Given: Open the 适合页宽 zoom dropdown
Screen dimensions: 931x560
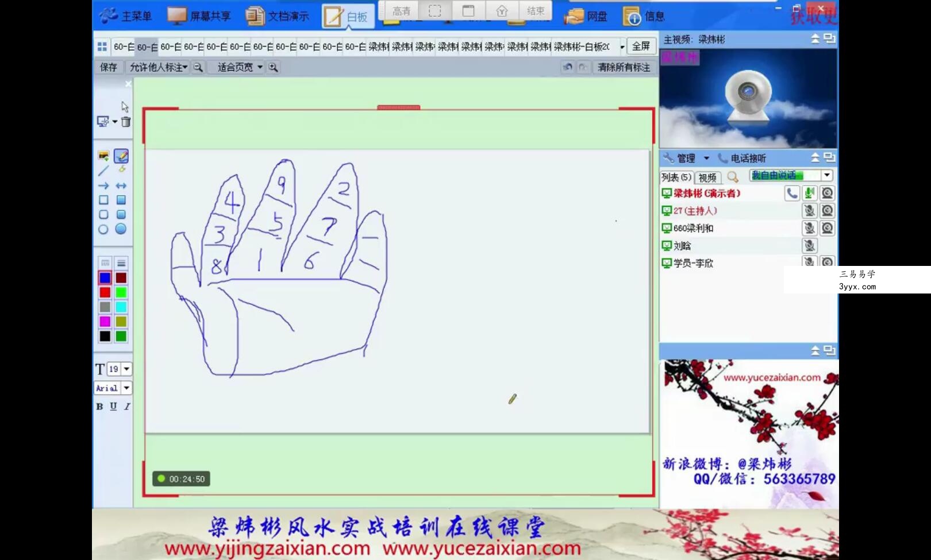Looking at the screenshot, I should pyautogui.click(x=239, y=67).
